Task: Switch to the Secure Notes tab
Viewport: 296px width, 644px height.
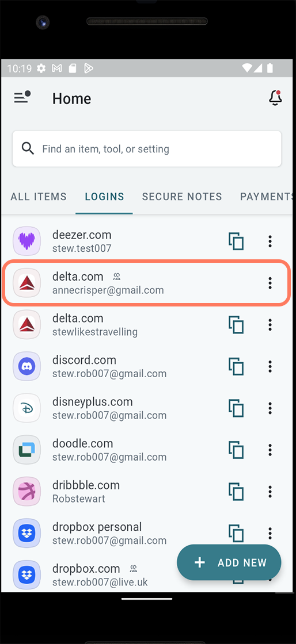Action: point(182,197)
